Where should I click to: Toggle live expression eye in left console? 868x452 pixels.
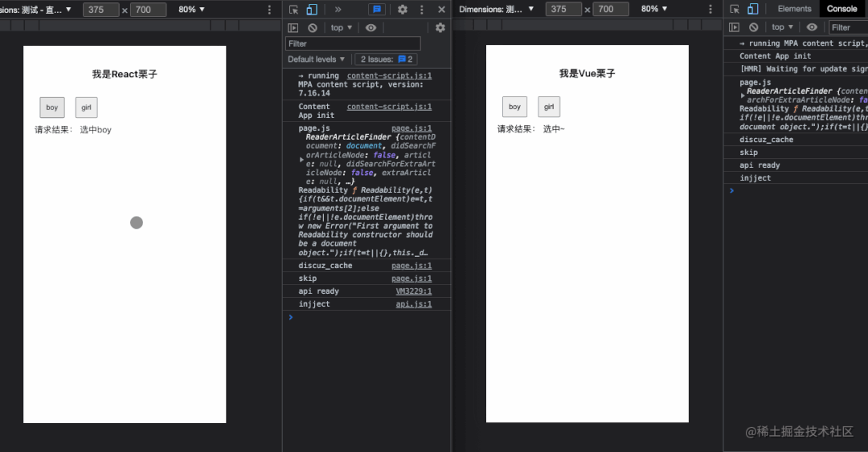click(371, 27)
